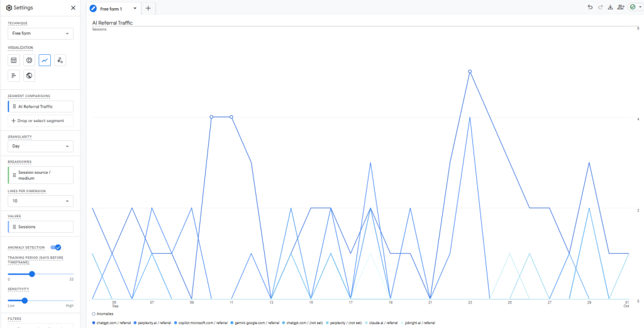Click the Training Period slider handle
This screenshot has height=328, width=644.
[x=32, y=274]
